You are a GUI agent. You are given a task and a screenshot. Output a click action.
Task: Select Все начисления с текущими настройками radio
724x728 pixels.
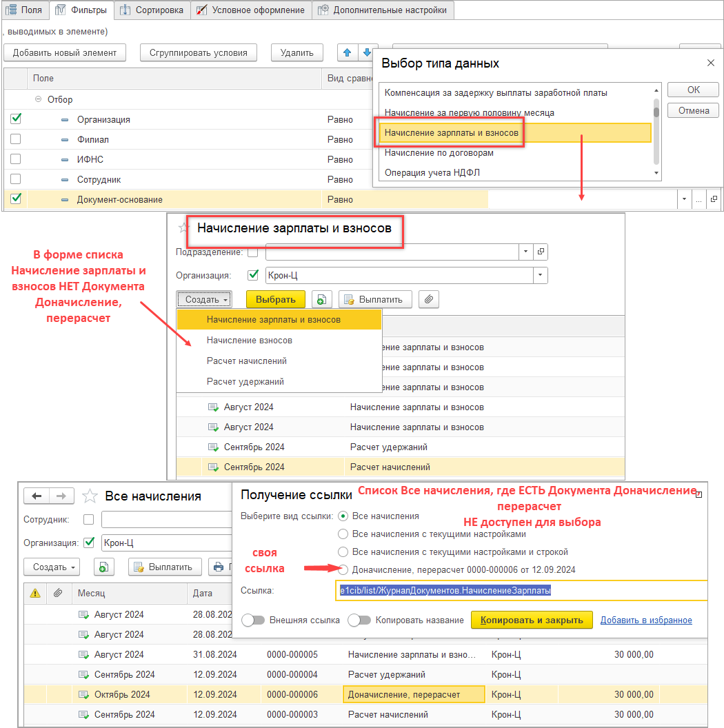tap(343, 534)
